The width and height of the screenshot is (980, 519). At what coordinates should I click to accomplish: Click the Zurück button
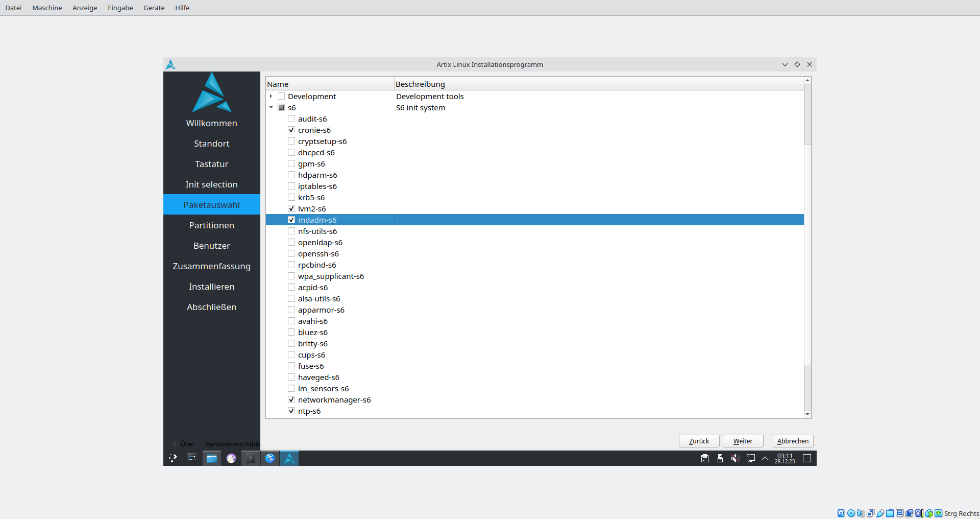[699, 441]
